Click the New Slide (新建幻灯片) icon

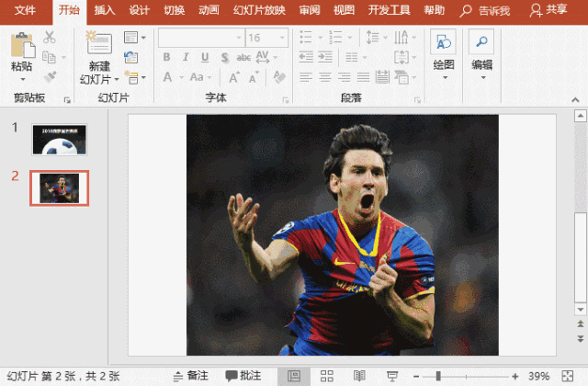98,44
